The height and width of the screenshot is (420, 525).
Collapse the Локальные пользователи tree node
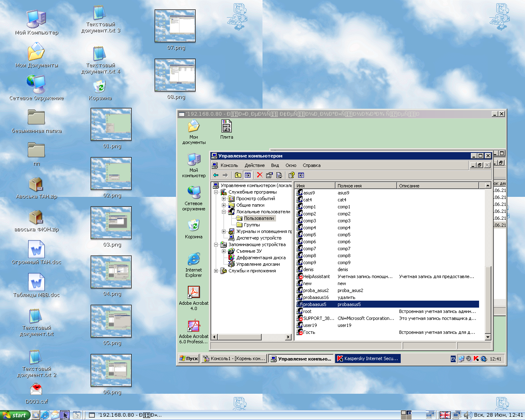(x=224, y=212)
